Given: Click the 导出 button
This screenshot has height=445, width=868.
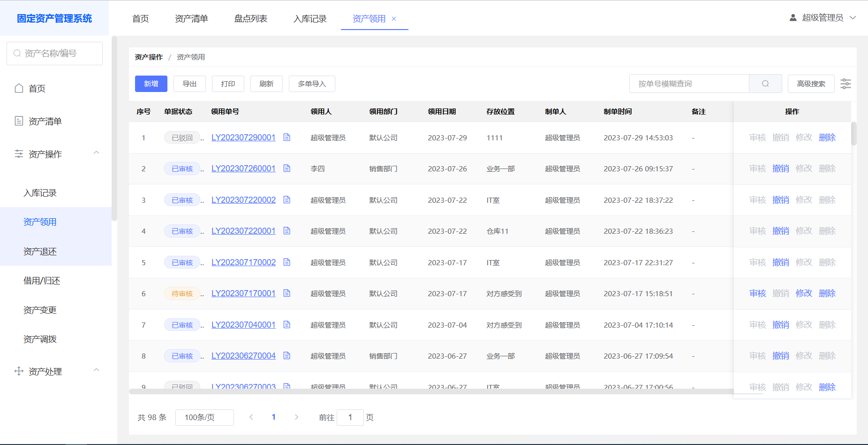Looking at the screenshot, I should 189,84.
